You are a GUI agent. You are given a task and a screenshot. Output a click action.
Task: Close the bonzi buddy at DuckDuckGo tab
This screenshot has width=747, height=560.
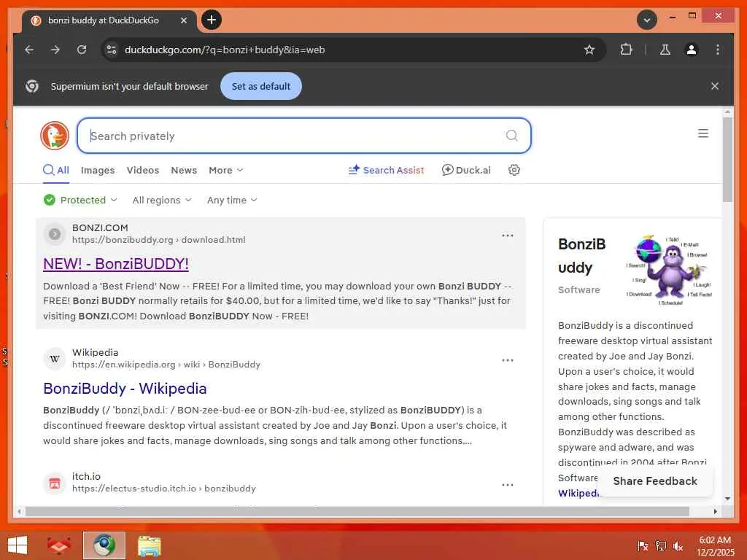click(183, 20)
